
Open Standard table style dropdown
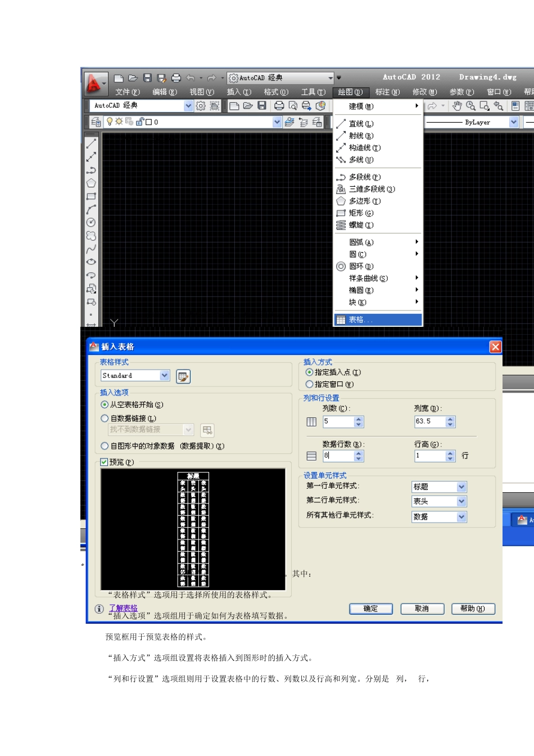pos(165,375)
